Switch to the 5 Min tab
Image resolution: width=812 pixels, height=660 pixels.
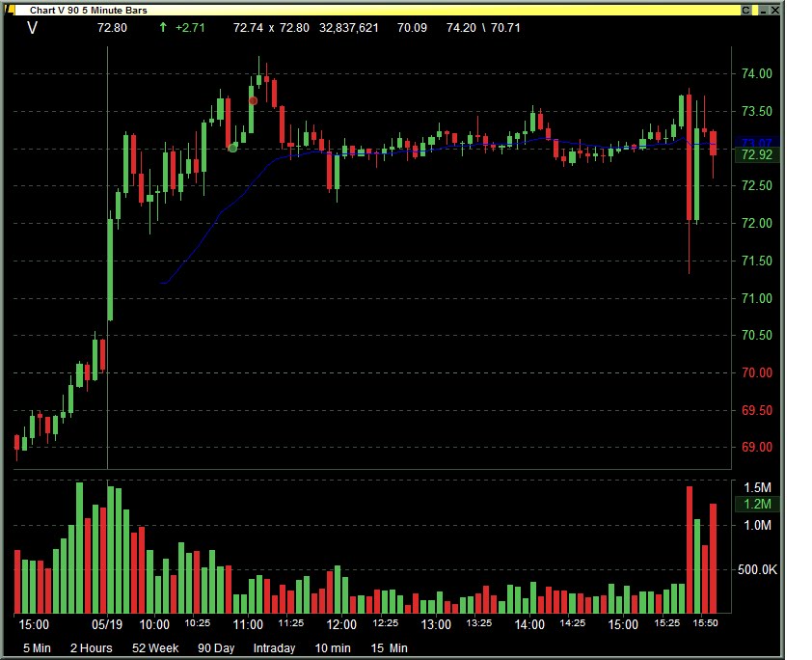coord(37,648)
